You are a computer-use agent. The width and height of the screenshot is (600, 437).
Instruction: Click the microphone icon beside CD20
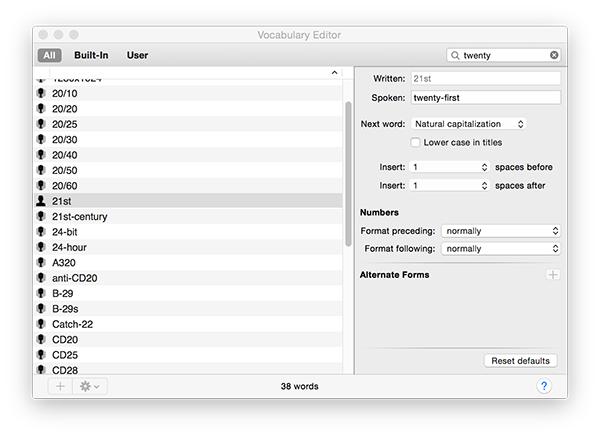[x=41, y=339]
